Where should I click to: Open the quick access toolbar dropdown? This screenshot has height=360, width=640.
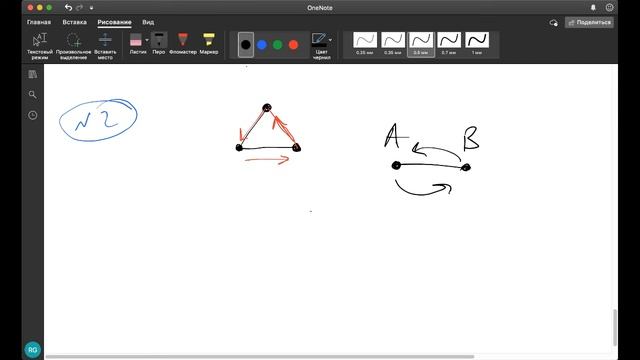pyautogui.click(x=91, y=8)
